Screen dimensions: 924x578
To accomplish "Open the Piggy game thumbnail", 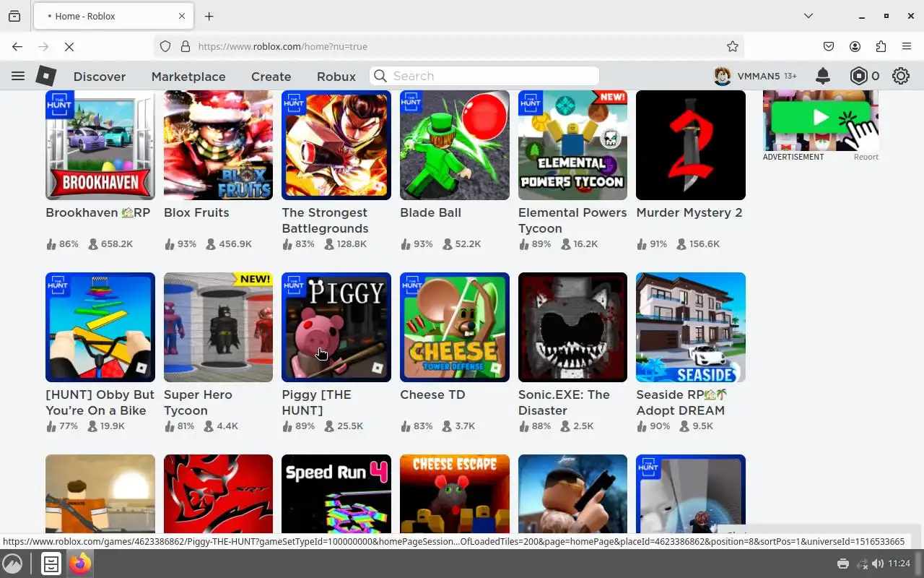I will [x=336, y=327].
